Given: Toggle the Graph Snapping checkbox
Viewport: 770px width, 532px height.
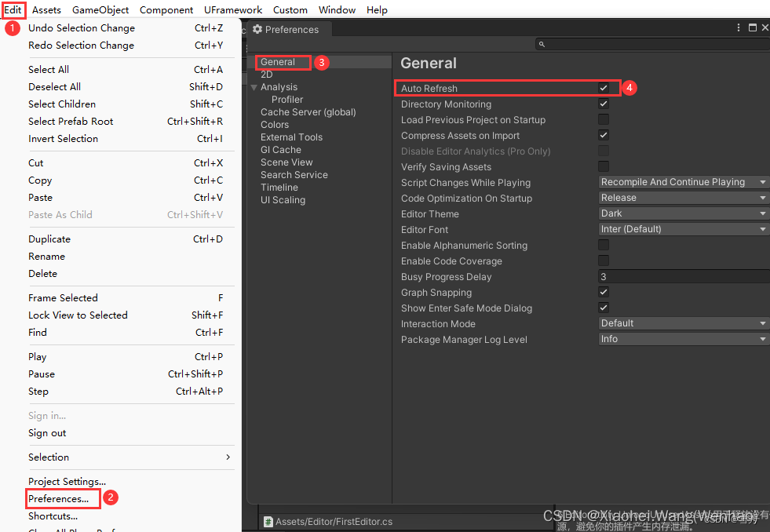Looking at the screenshot, I should click(604, 292).
